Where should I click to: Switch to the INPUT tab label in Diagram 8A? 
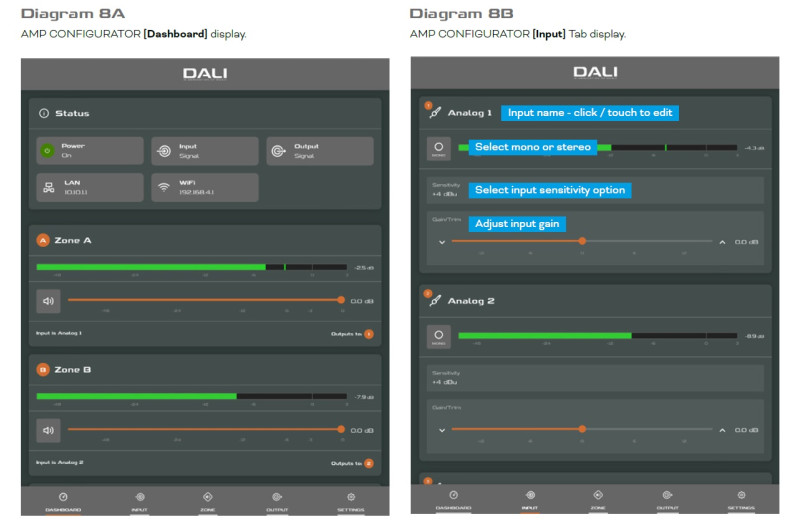pos(140,510)
